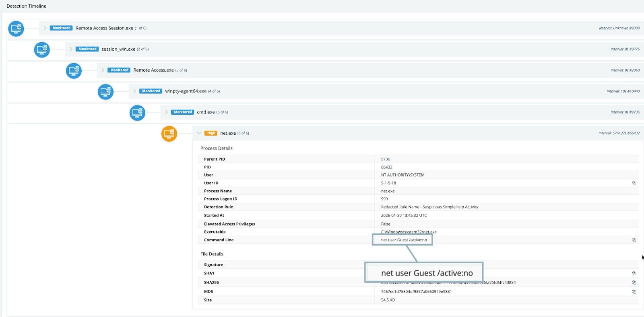This screenshot has width=644, height=317.
Task: Click the orange net.exe high severity node icon
Action: [x=169, y=134]
